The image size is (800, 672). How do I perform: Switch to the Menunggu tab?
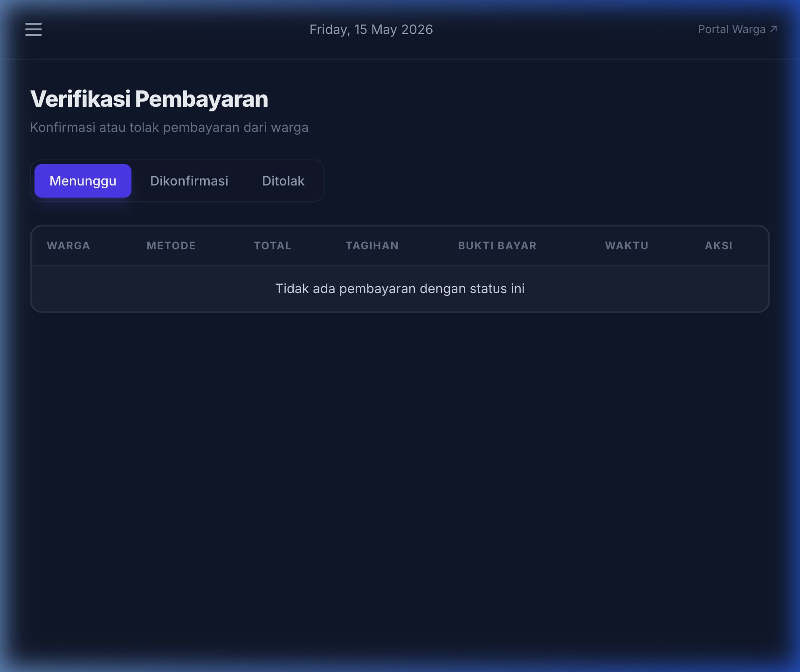click(83, 181)
